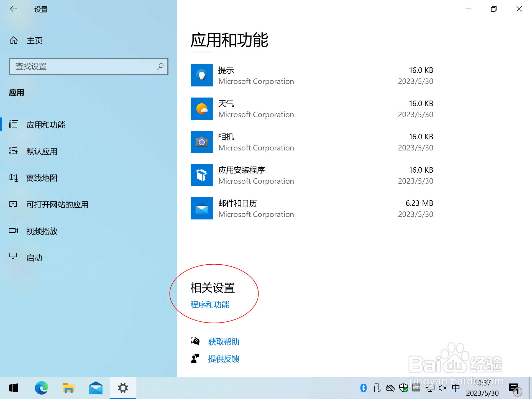
Task: Switch the 中 input method indicator
Action: coord(456,388)
